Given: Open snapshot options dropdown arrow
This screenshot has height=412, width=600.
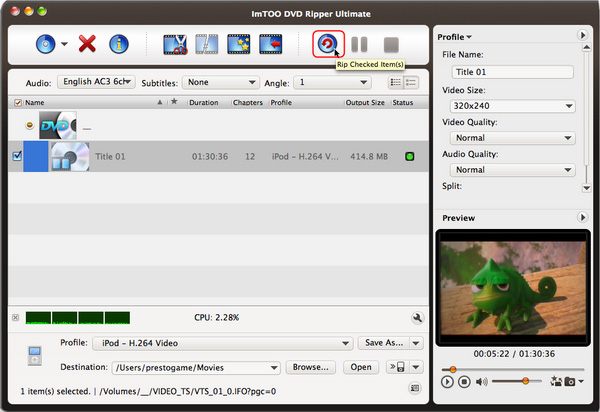Looking at the screenshot, I should pyautogui.click(x=581, y=381).
